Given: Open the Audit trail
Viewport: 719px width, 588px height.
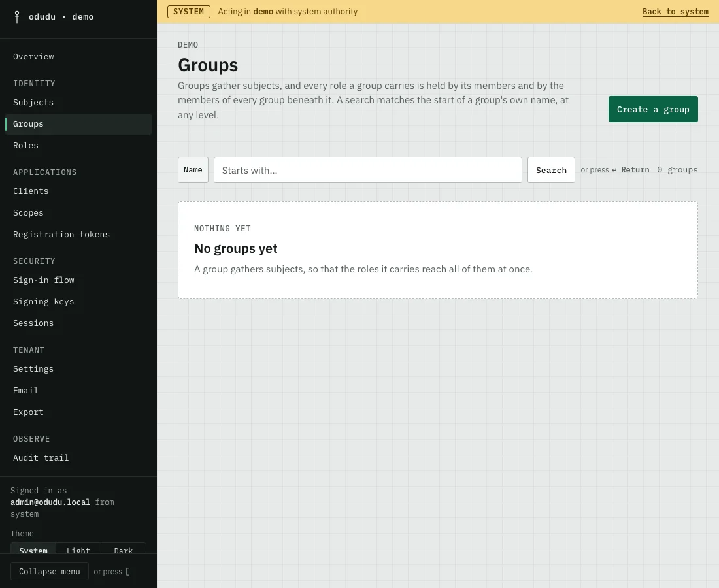Looking at the screenshot, I should pos(78,458).
